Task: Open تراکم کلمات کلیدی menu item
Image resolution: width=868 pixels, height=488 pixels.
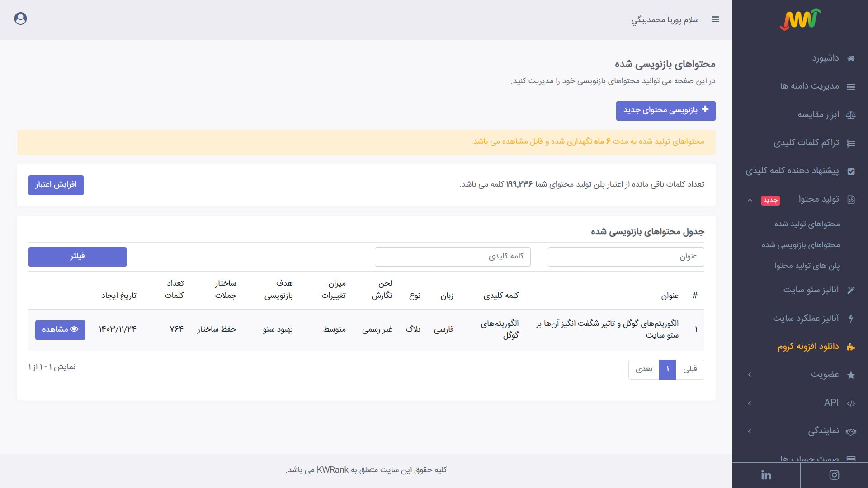Action: (806, 143)
